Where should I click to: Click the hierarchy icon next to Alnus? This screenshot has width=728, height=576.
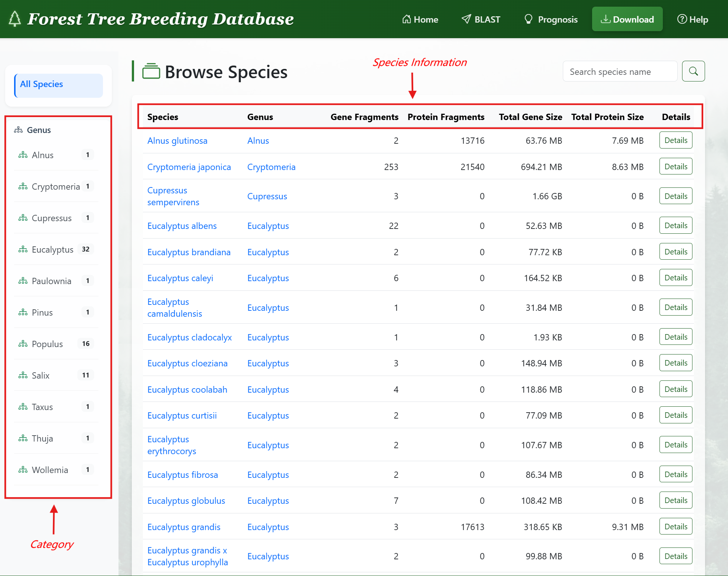tap(23, 155)
